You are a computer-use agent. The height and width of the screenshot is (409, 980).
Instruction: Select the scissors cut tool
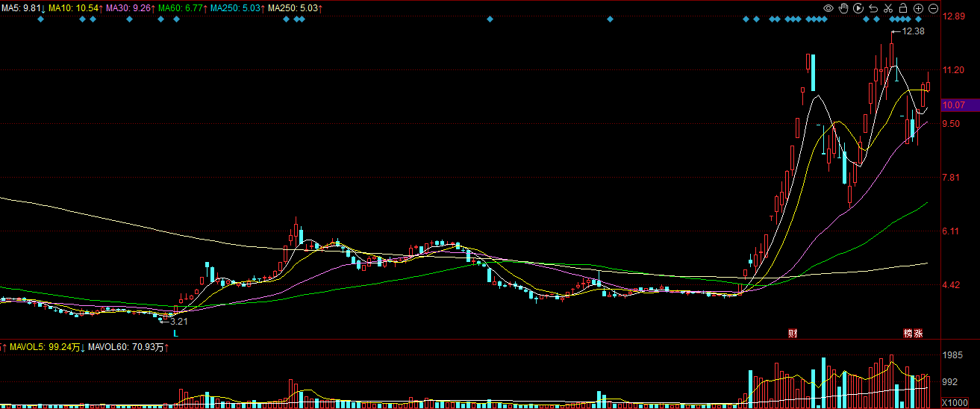(x=888, y=8)
